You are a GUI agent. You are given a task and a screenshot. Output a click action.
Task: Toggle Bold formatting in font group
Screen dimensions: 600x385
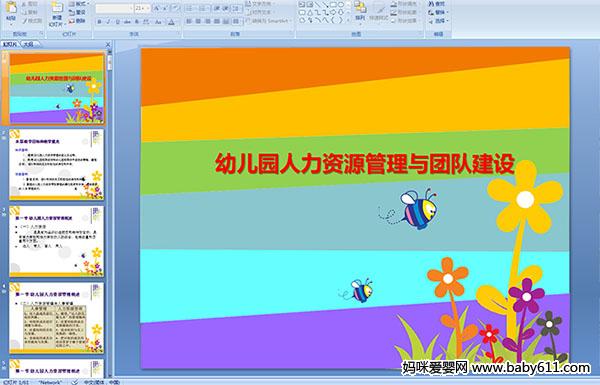pos(99,22)
